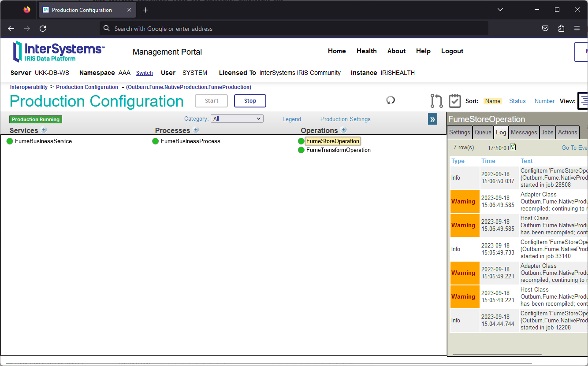Open Firefox extensions puzzle icon
588x366 pixels.
coord(561,29)
